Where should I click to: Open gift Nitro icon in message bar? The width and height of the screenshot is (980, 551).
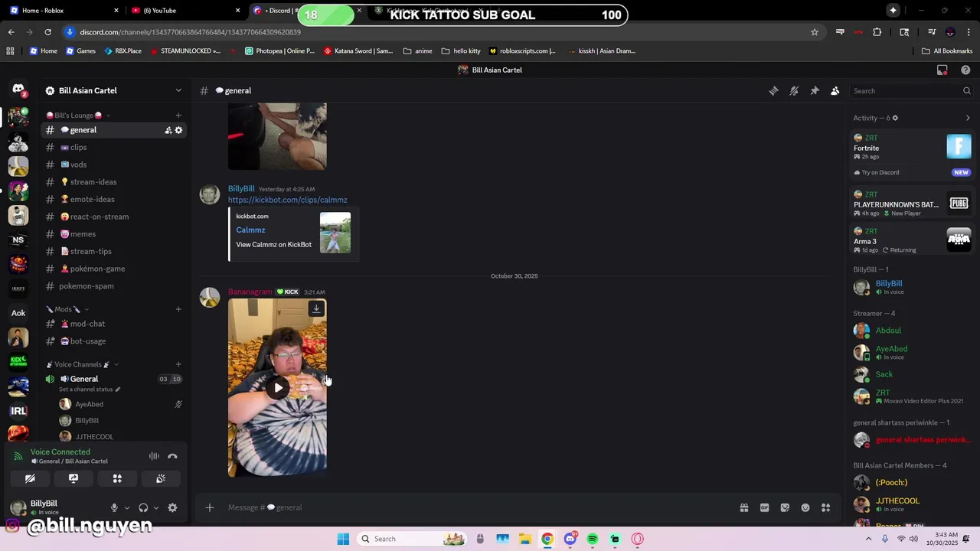(x=743, y=507)
